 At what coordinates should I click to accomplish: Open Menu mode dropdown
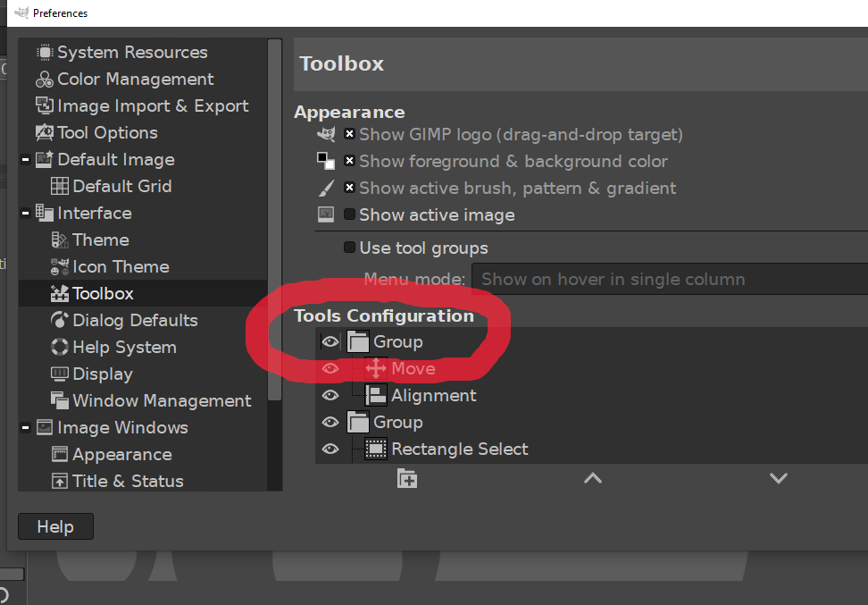(669, 279)
